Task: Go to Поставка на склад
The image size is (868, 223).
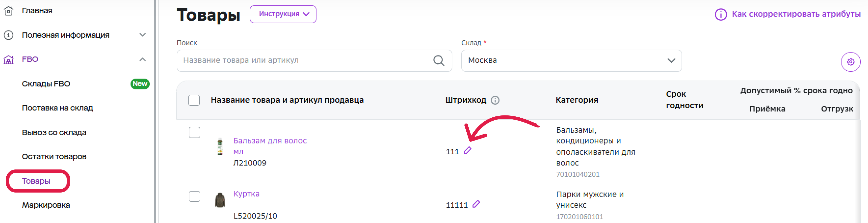Action: pos(57,108)
